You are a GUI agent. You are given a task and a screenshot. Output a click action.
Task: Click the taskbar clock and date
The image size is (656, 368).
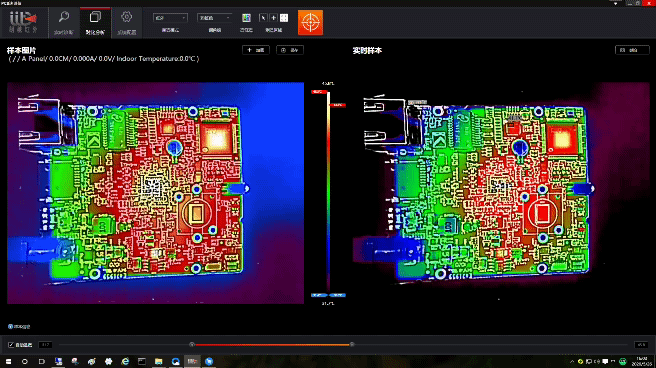642,361
